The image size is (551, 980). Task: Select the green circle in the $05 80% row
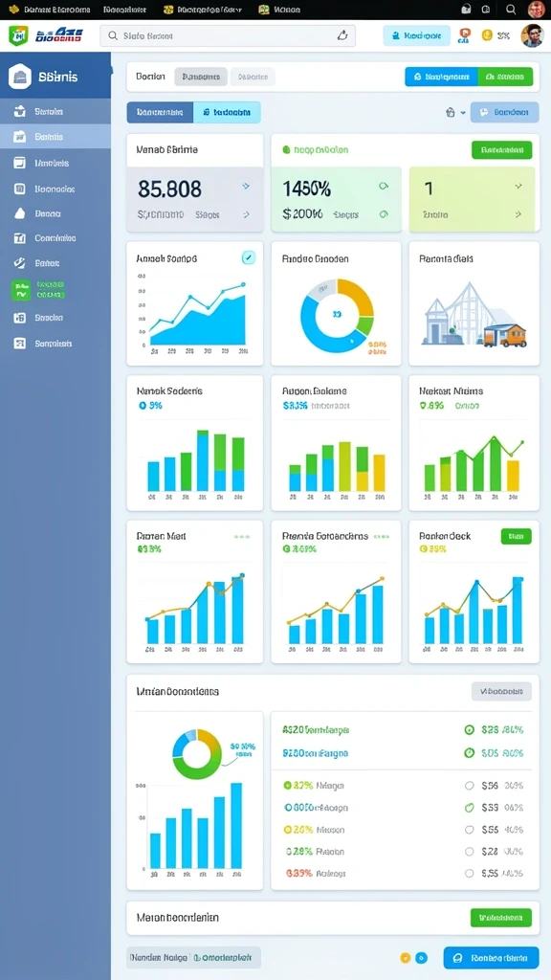tap(469, 753)
